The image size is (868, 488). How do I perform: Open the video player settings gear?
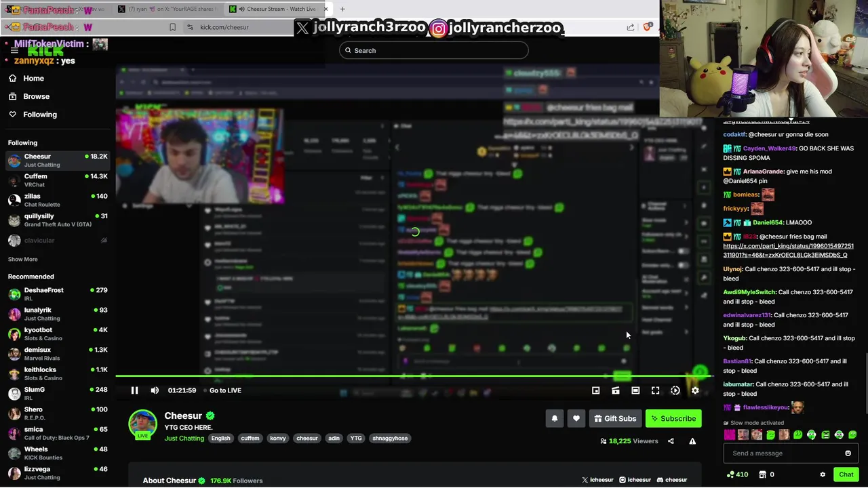[x=695, y=390]
